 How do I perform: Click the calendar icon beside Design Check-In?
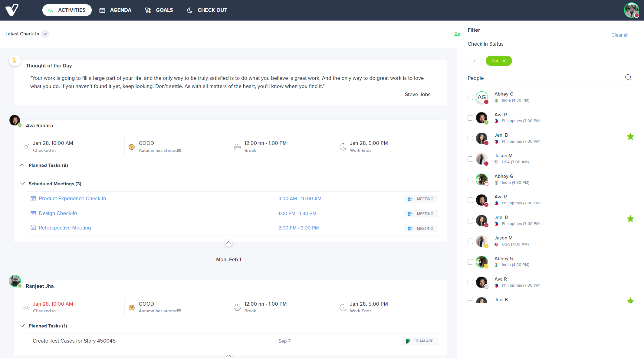point(33,213)
